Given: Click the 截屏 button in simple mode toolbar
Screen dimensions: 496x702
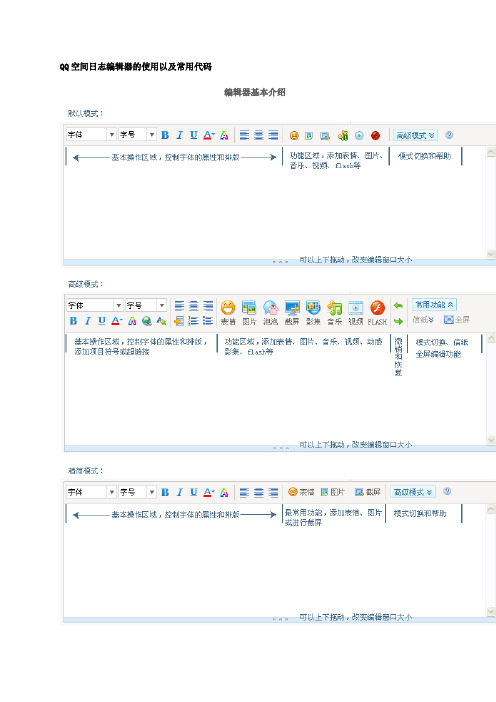Looking at the screenshot, I should [x=368, y=492].
